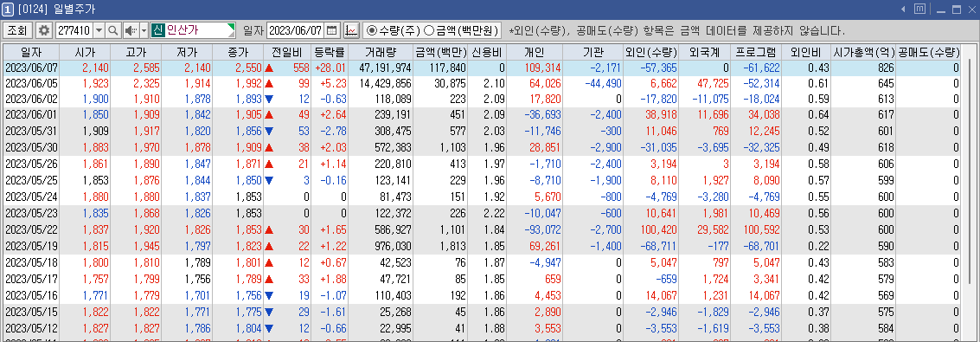The width and height of the screenshot is (980, 342).
Task: Open the calendar date picker icon
Action: tap(332, 30)
